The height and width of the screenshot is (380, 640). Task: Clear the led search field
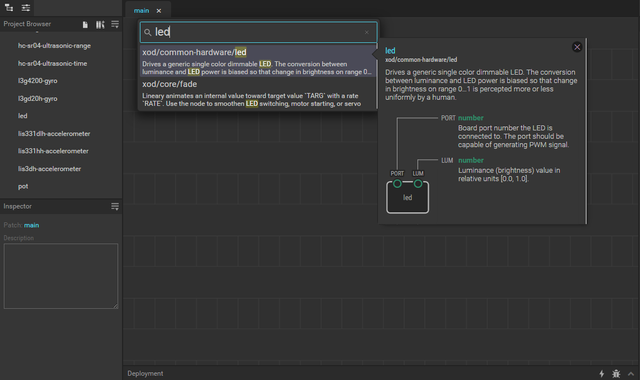pos(367,32)
